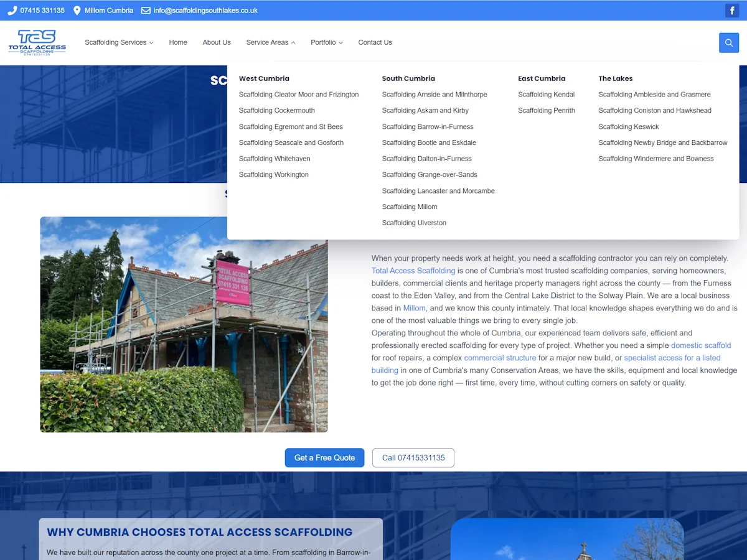
Task: Expand the Scaffolding Services dropdown
Action: tap(119, 42)
